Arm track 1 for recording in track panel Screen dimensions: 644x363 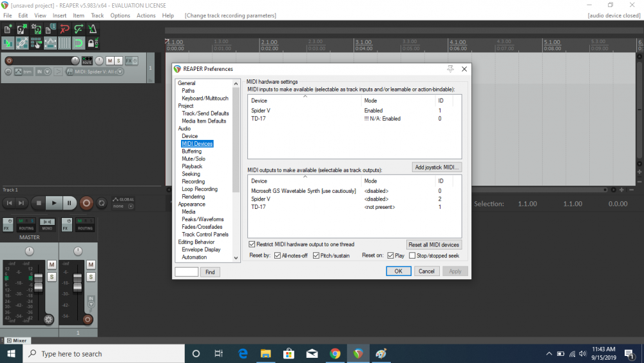pos(8,61)
